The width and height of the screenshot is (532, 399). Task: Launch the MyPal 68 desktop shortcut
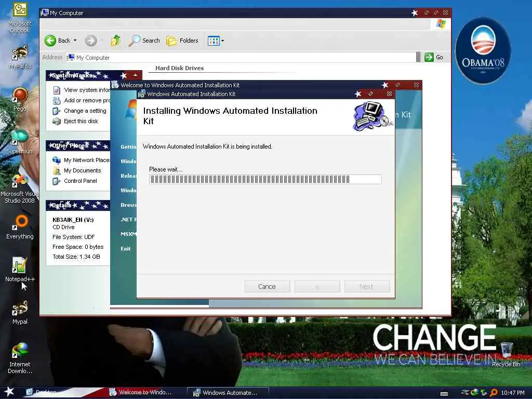click(x=20, y=57)
